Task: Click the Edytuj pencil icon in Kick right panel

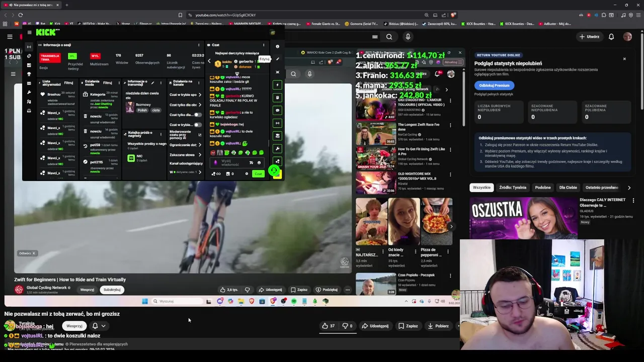Action: pos(277,59)
